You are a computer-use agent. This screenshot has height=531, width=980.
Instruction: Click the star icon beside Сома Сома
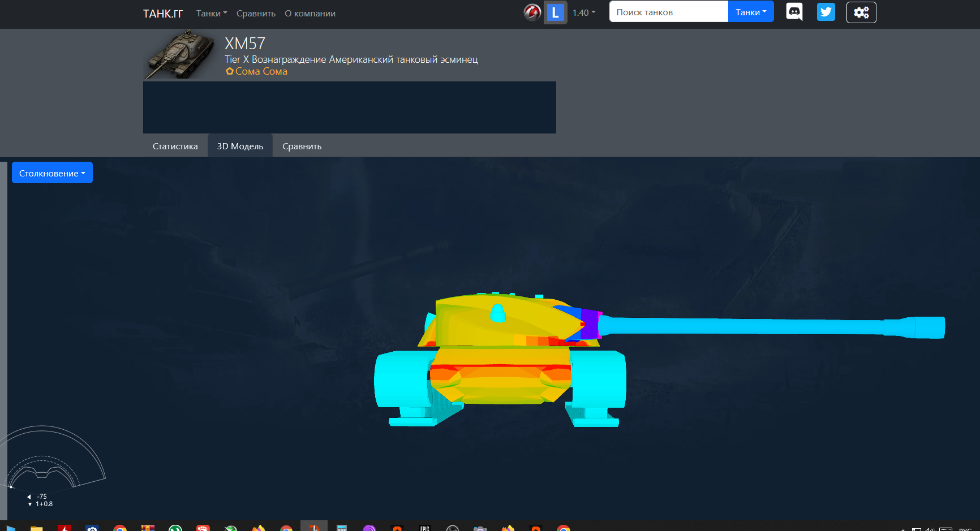(230, 71)
